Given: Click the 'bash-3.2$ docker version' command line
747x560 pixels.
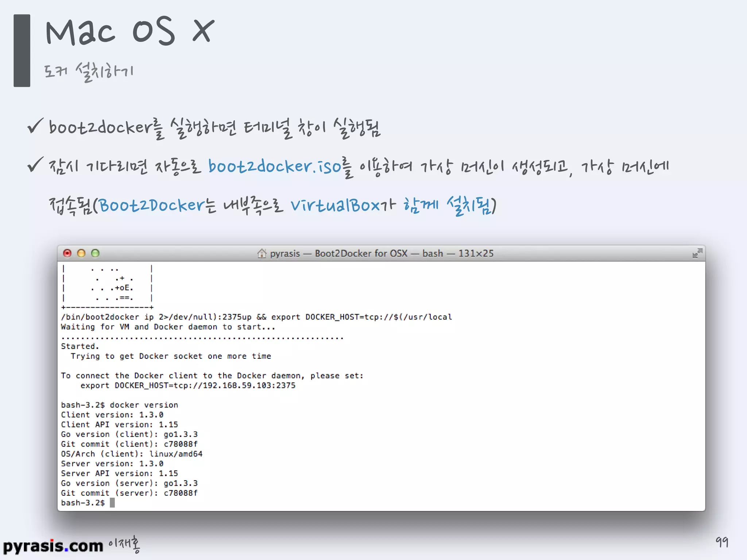Looking at the screenshot, I should tap(119, 405).
